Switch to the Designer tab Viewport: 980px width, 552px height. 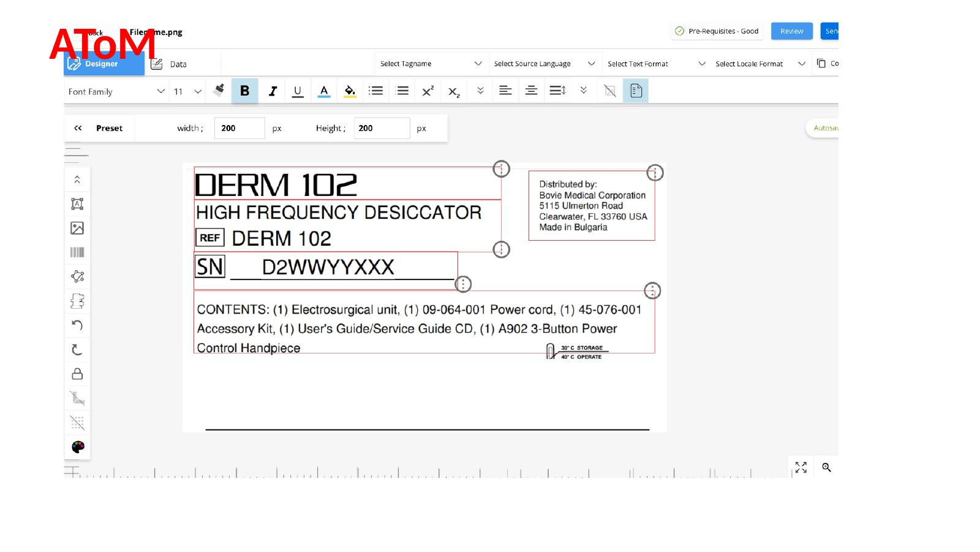point(104,64)
